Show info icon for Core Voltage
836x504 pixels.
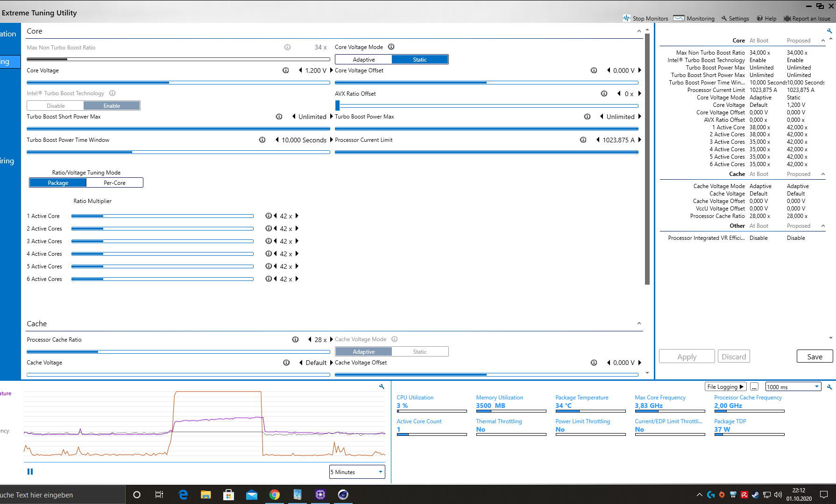click(x=286, y=70)
